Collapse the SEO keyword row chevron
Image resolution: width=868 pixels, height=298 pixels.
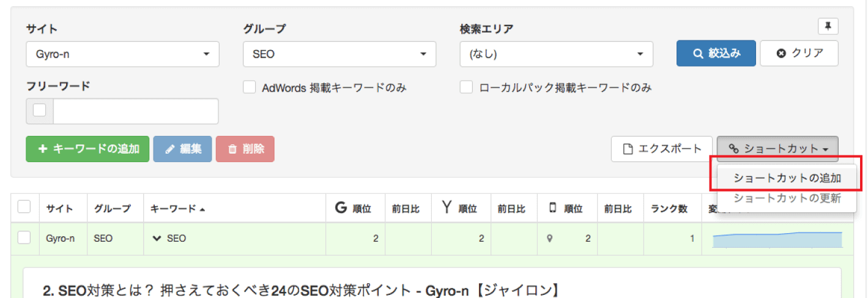coord(157,239)
